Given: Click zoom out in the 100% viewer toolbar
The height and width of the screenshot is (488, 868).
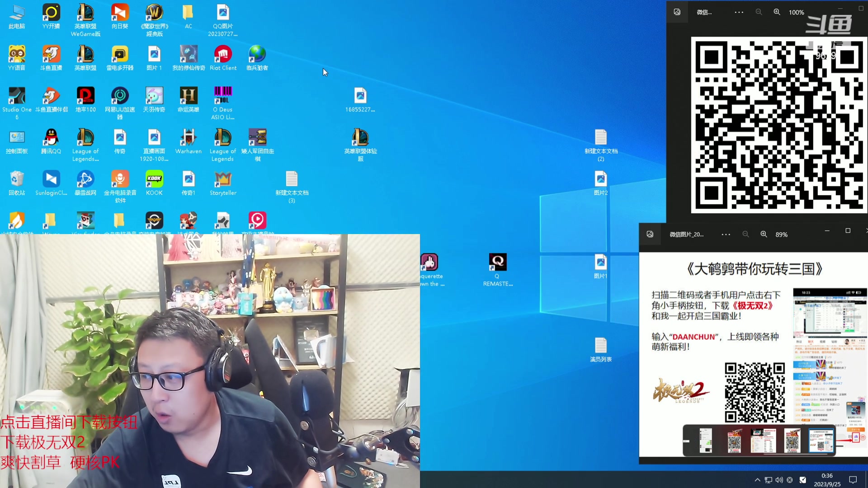Looking at the screenshot, I should 759,12.
